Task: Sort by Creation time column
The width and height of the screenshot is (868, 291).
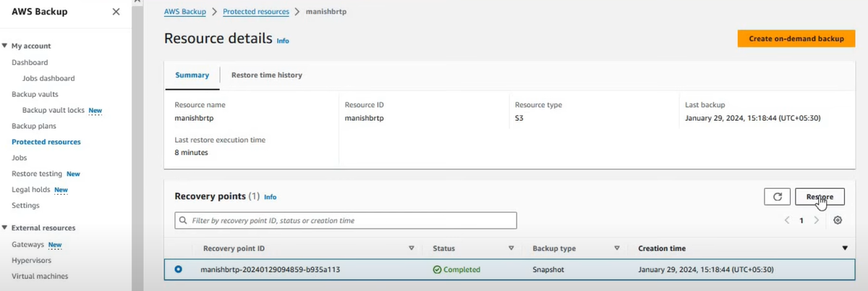Action: click(x=662, y=248)
